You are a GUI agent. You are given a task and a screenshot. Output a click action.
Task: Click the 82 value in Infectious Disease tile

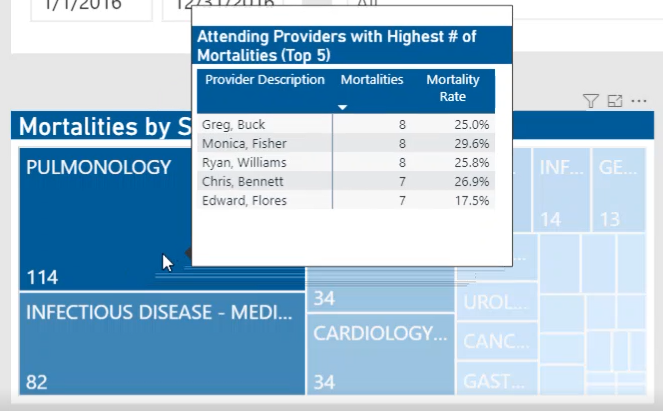[37, 382]
